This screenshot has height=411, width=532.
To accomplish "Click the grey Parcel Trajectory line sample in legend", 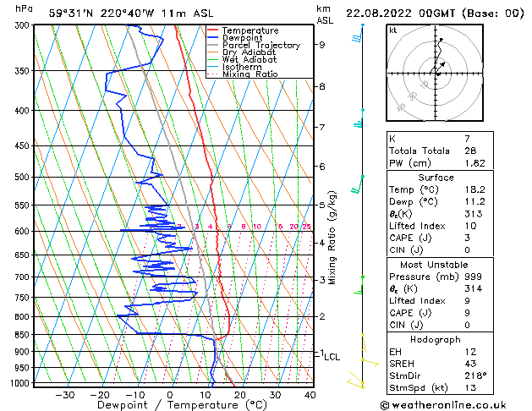I will pyautogui.click(x=213, y=45).
